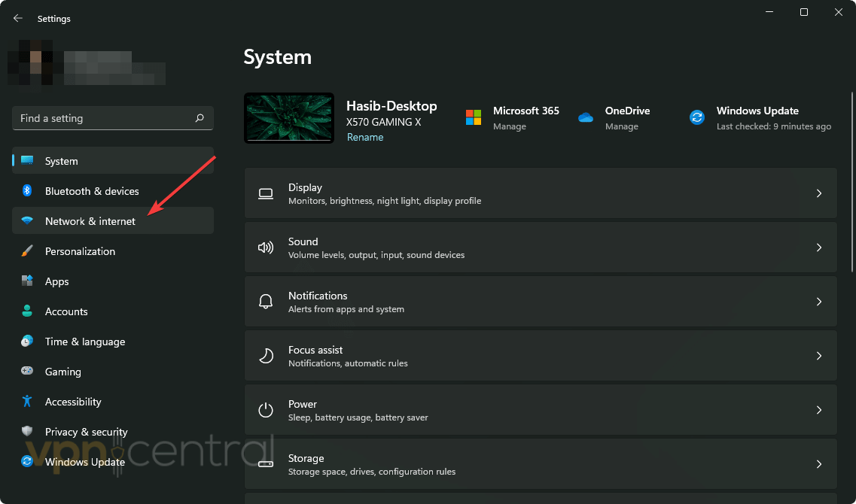
Task: Expand Display settings via its chevron
Action: (818, 193)
